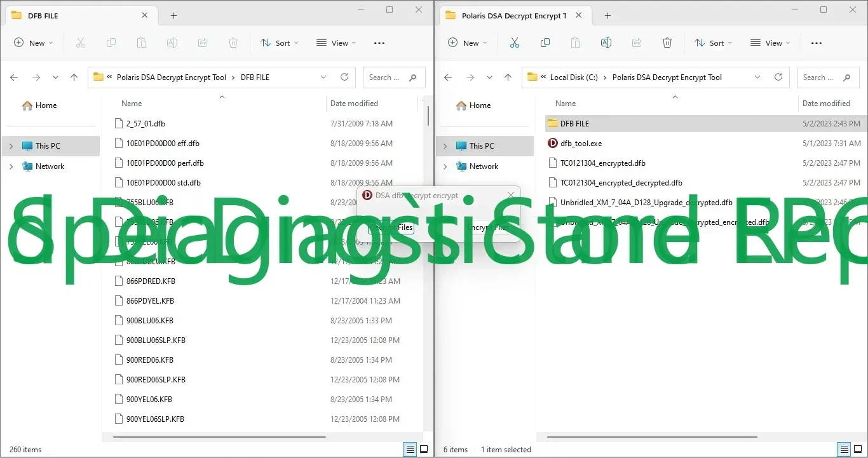868x458 pixels.
Task: Select Network in the DFB FILE window sidebar
Action: (x=43, y=166)
